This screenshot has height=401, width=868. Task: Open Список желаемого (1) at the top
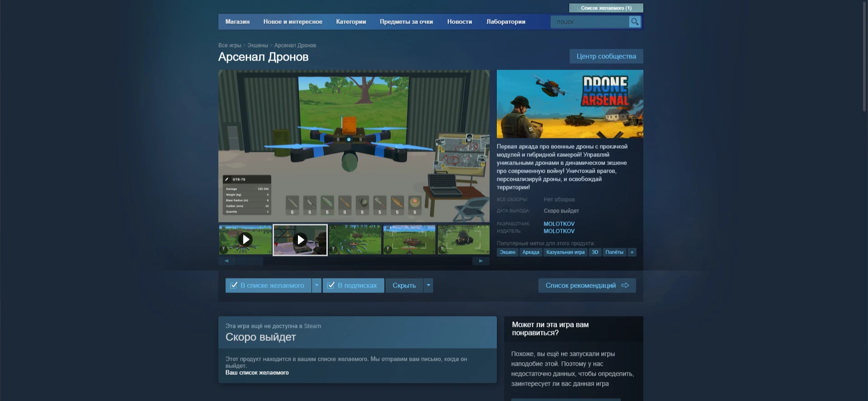pyautogui.click(x=606, y=8)
